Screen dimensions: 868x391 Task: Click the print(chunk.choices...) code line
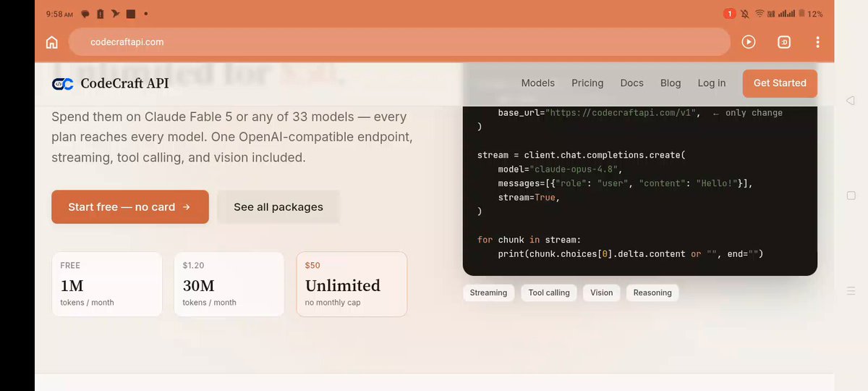point(631,254)
